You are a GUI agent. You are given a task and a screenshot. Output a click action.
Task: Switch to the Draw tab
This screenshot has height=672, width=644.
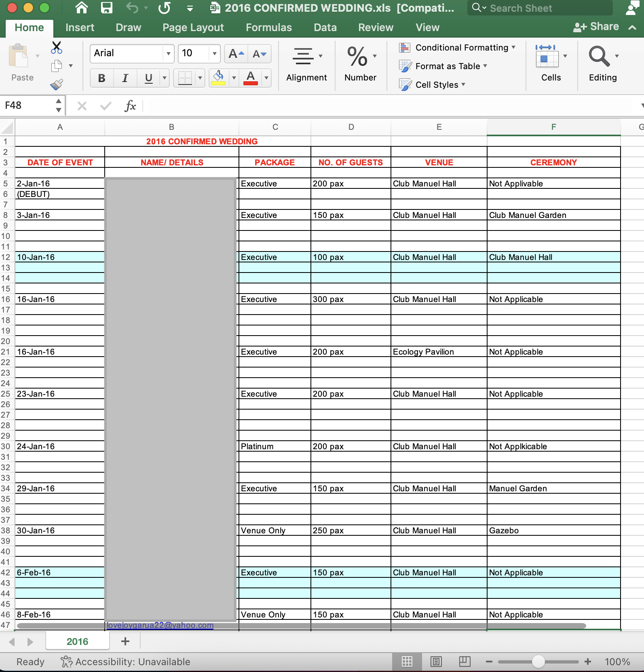[x=128, y=27]
